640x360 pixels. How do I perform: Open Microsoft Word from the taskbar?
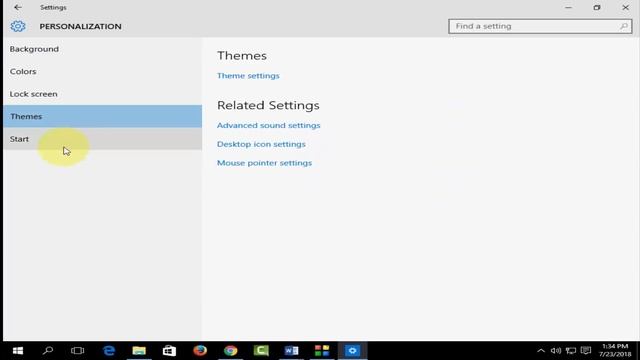pos(291,351)
